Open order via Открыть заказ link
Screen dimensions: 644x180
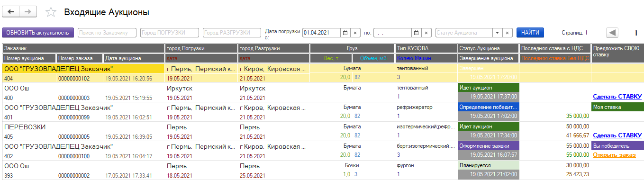(x=614, y=155)
